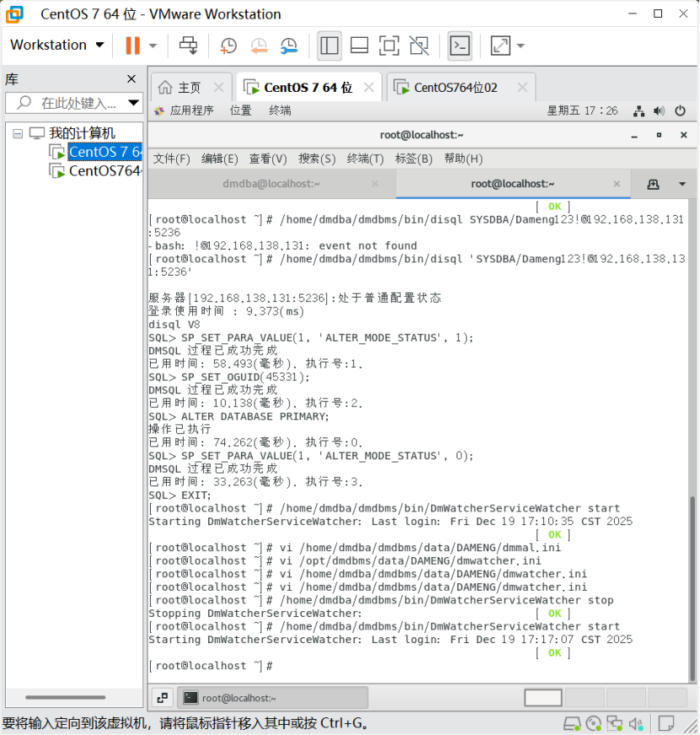The height and width of the screenshot is (735, 700).
Task: Close the CentOS 7 64 位 tab
Action: pyautogui.click(x=369, y=87)
